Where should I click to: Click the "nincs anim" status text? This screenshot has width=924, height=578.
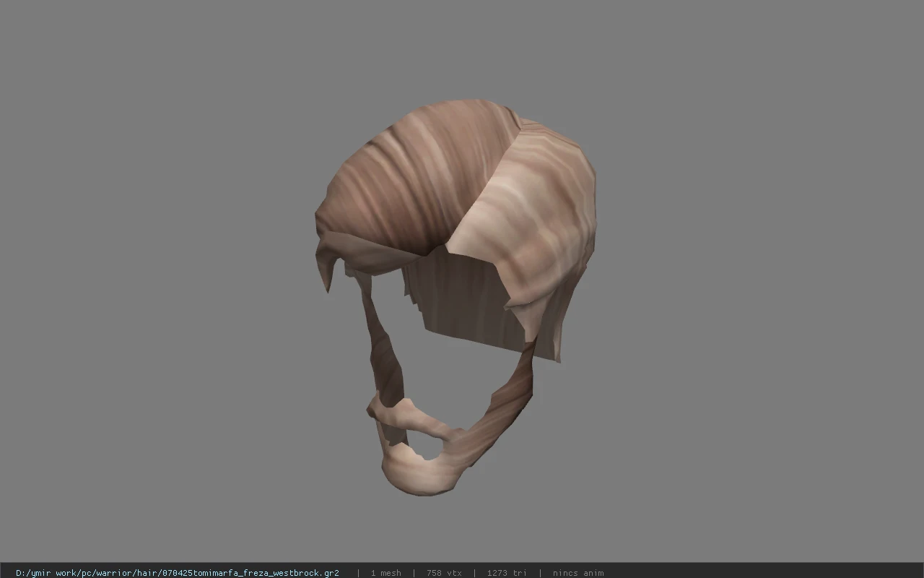pyautogui.click(x=578, y=573)
